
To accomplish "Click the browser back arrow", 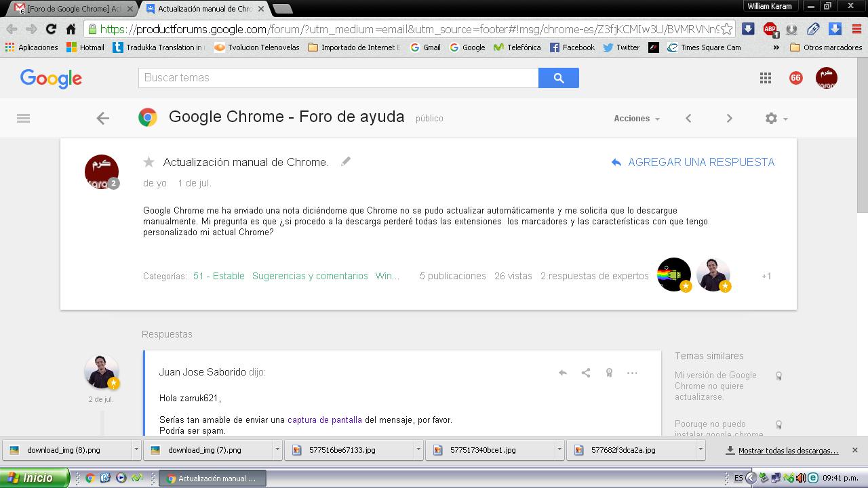I will coord(12,28).
